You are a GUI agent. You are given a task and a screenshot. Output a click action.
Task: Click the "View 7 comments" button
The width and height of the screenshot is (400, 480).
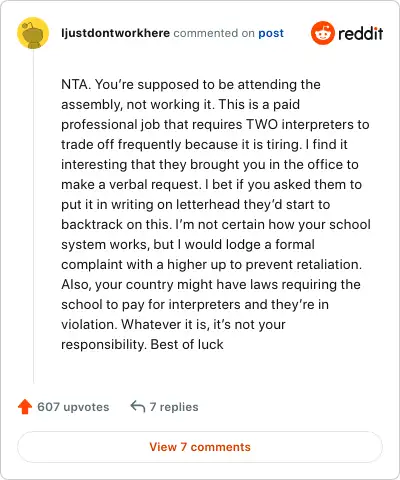(x=200, y=447)
